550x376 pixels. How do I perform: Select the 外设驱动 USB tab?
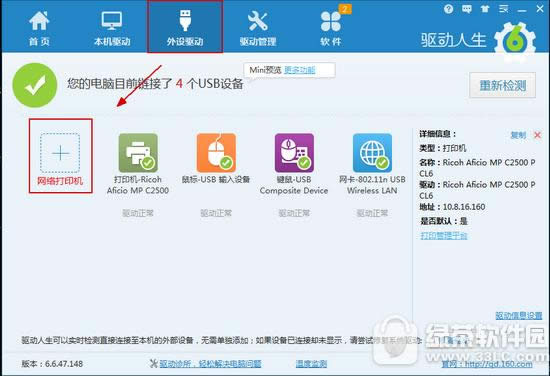click(x=185, y=27)
